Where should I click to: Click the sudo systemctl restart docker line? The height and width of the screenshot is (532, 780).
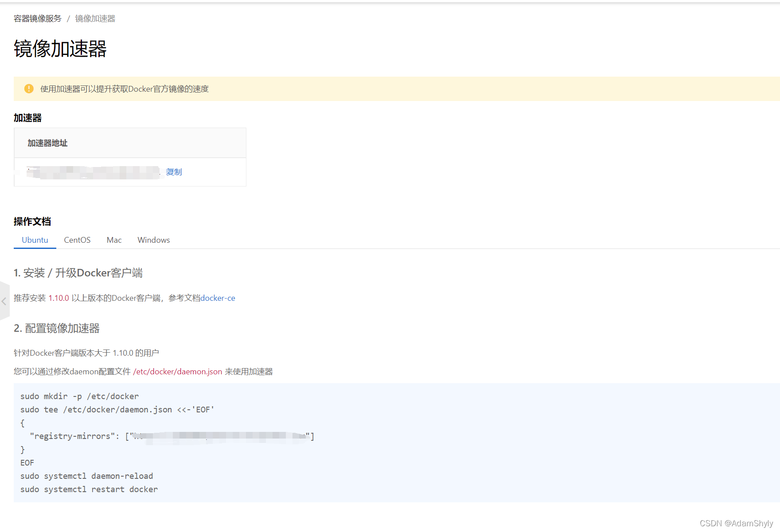point(89,489)
